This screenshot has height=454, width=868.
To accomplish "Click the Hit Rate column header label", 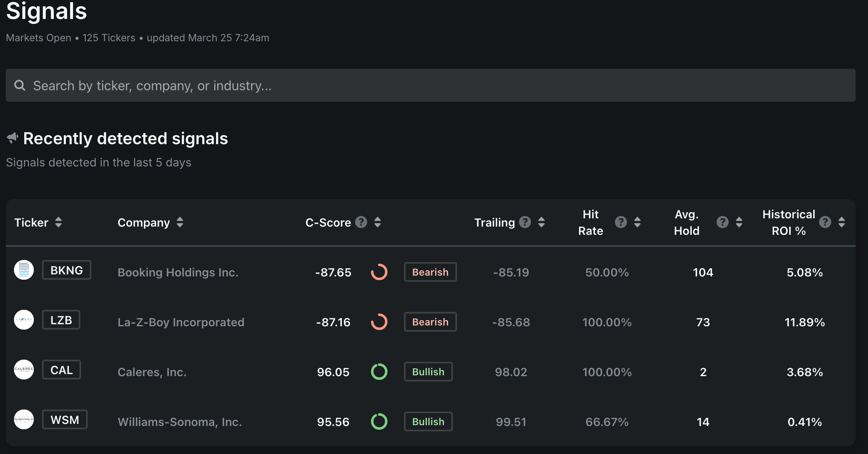I will pos(590,222).
